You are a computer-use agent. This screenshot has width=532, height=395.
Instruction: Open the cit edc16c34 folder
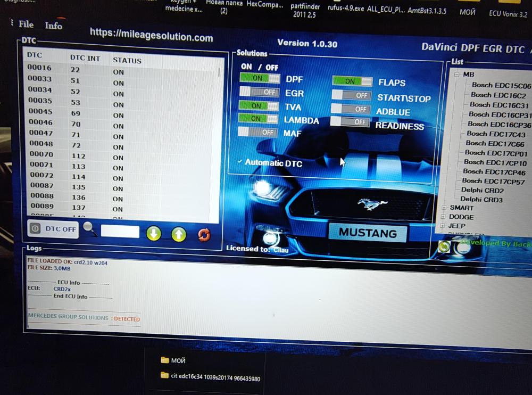coord(210,377)
